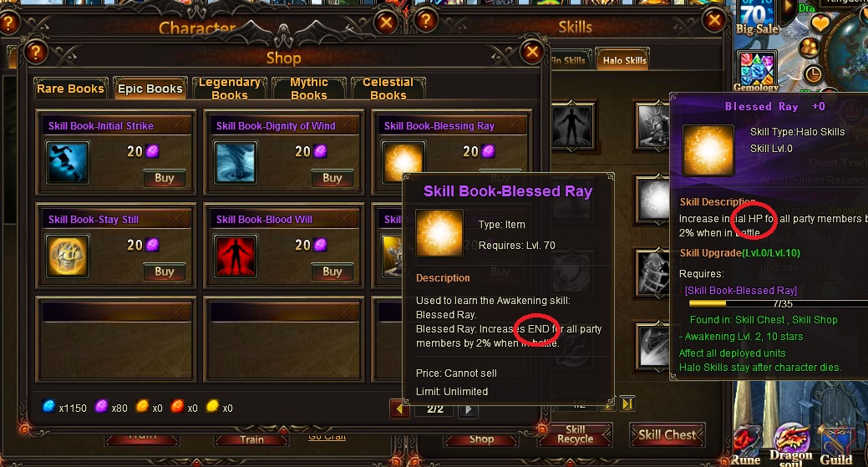Select the Dignity of Wind tornado icon

click(x=236, y=162)
